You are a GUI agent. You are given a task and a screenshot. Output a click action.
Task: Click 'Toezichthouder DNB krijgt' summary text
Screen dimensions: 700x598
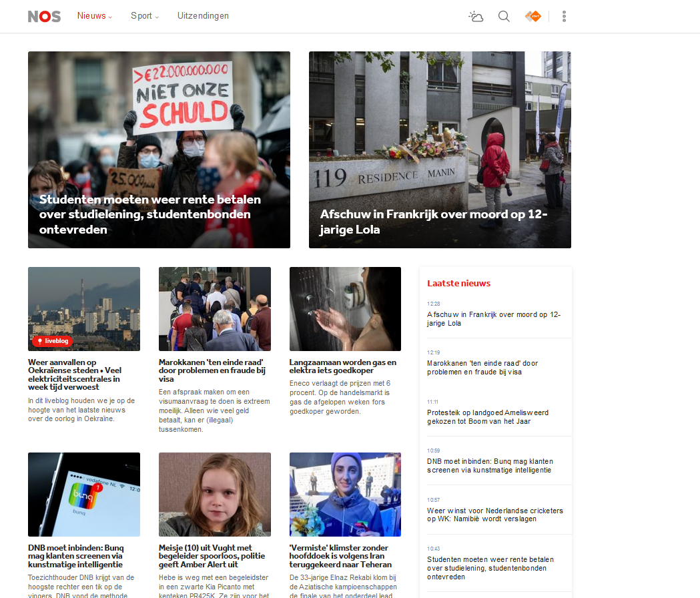81,585
